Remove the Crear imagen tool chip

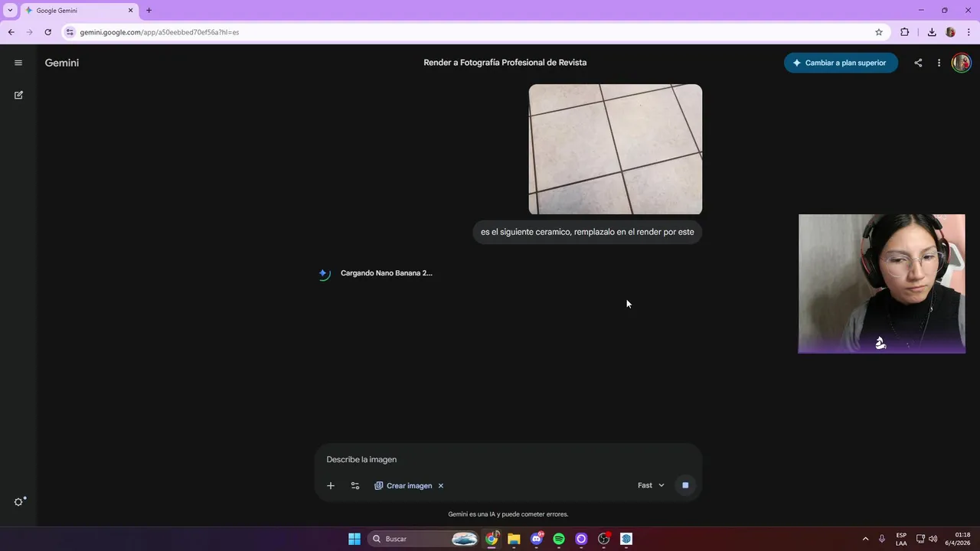pyautogui.click(x=441, y=486)
